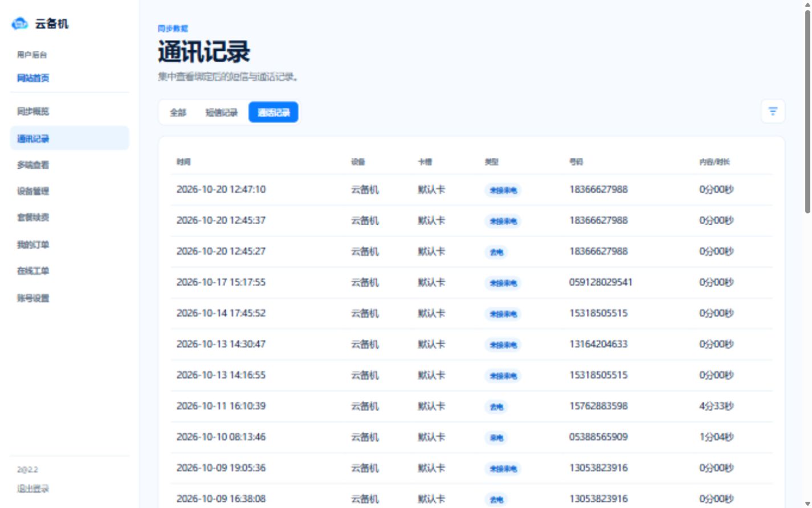Go to 网站首页 in the sidebar
Image resolution: width=812 pixels, height=508 pixels.
[x=33, y=78]
